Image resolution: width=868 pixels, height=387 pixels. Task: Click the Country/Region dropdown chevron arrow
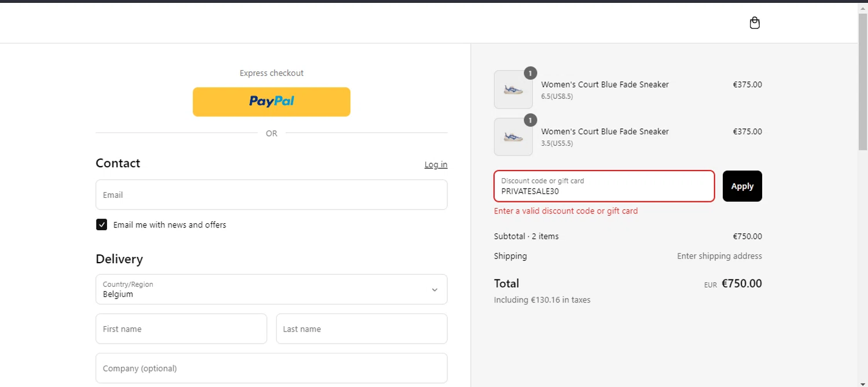(435, 290)
